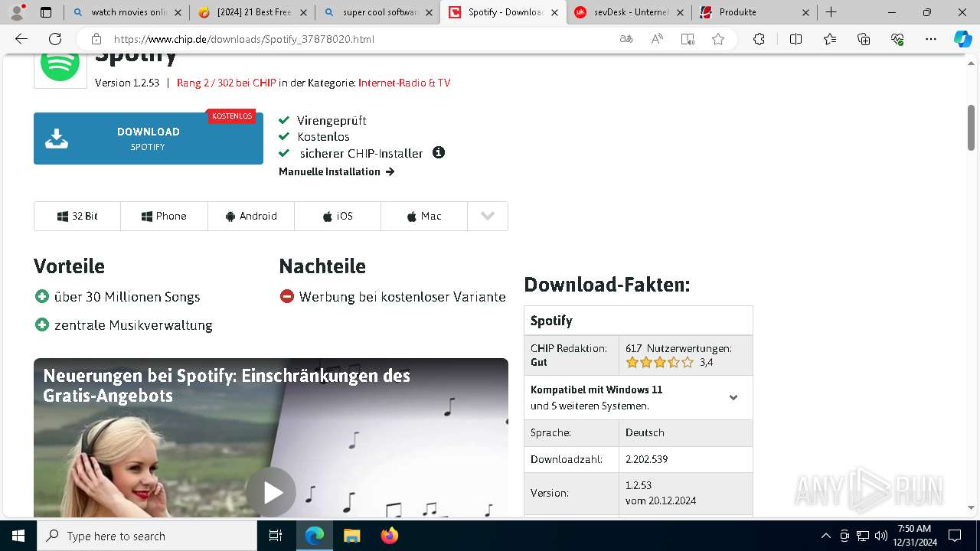Switch to 21 Best Free tab
Screen dimensions: 980x551
click(252, 12)
